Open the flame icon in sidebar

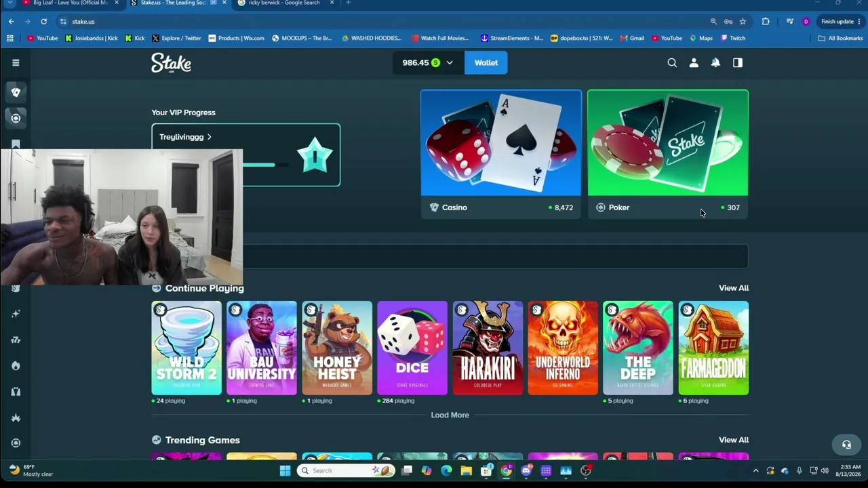[x=16, y=366]
